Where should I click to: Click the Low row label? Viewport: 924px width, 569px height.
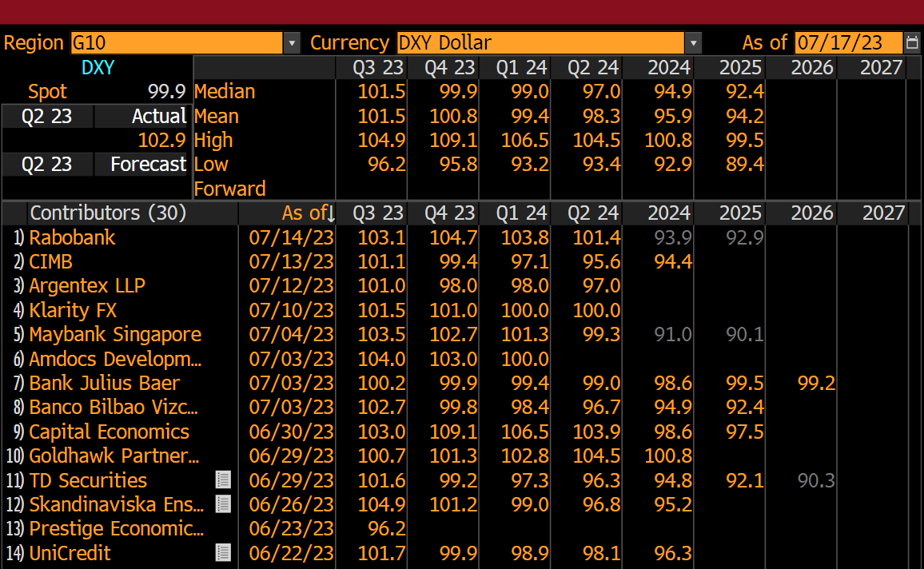pos(211,165)
